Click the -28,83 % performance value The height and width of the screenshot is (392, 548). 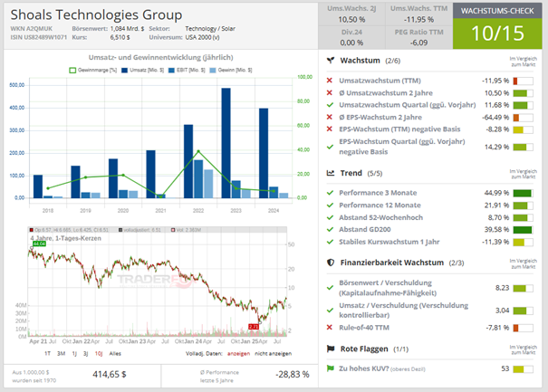[293, 374]
